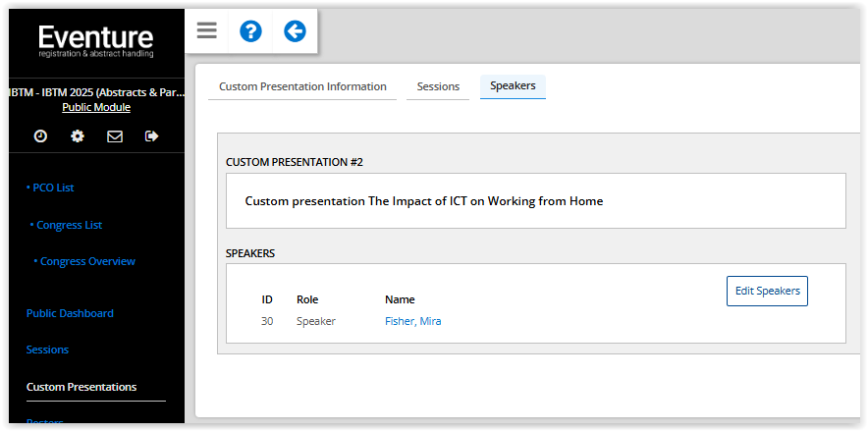Open the hamburger menu icon
868x431 pixels.
(206, 31)
